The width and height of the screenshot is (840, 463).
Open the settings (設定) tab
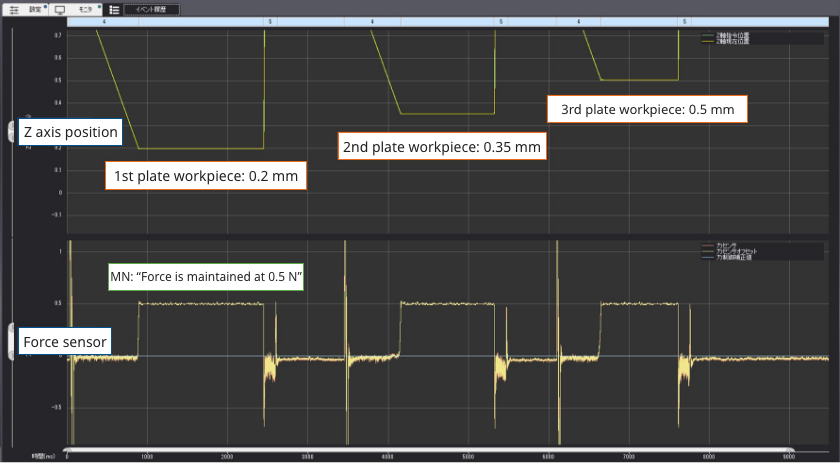(x=35, y=8)
